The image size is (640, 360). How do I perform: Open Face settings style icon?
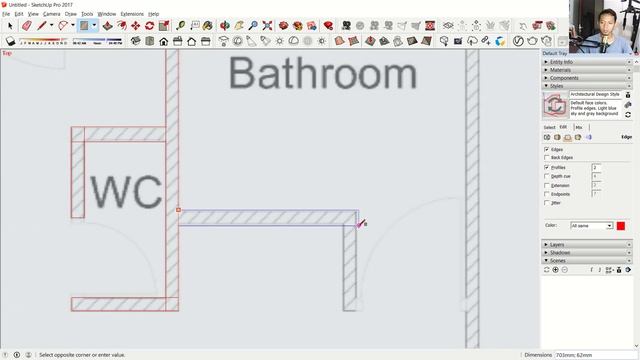tap(557, 138)
